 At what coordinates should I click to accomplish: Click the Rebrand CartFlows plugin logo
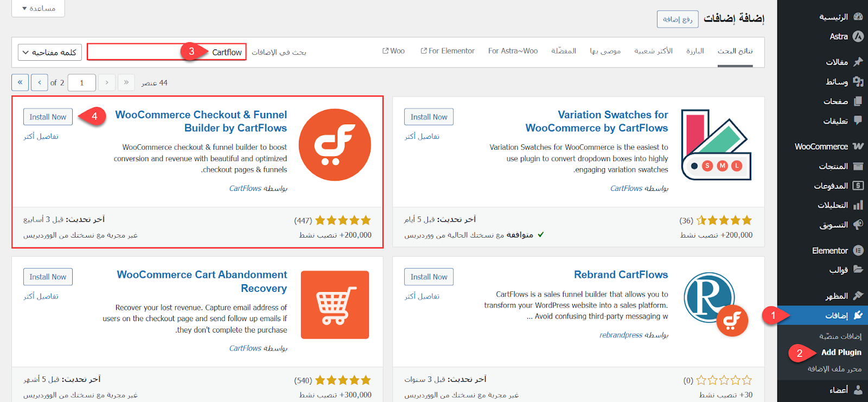716,305
